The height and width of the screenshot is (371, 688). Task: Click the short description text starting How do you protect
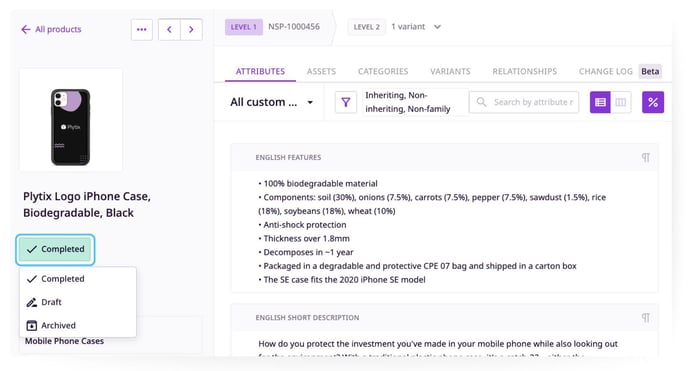438,344
